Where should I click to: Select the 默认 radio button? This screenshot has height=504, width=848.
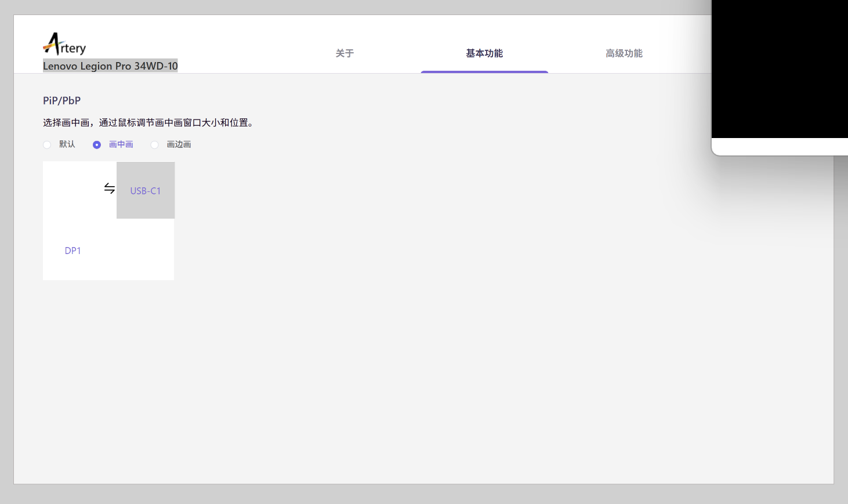click(x=47, y=145)
